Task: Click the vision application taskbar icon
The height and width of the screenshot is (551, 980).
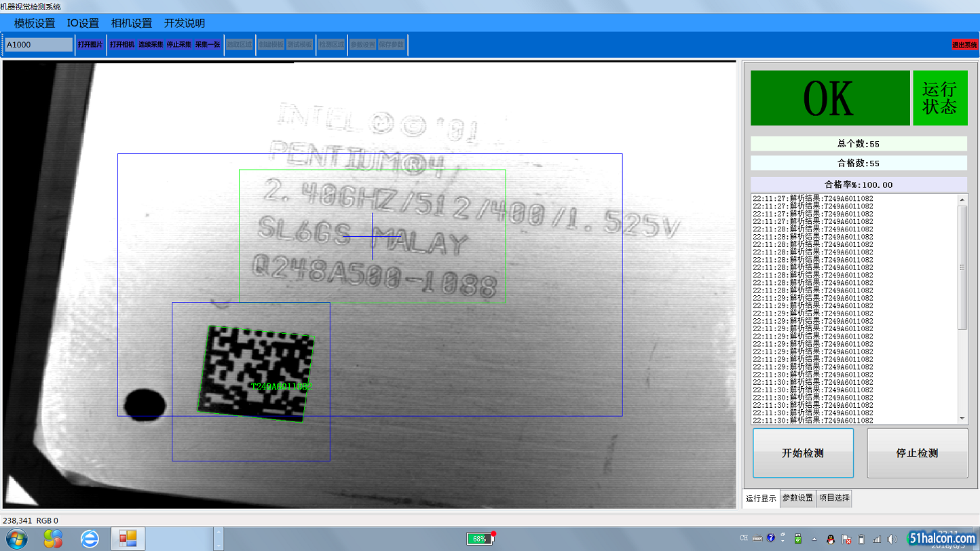Action: pyautogui.click(x=128, y=539)
